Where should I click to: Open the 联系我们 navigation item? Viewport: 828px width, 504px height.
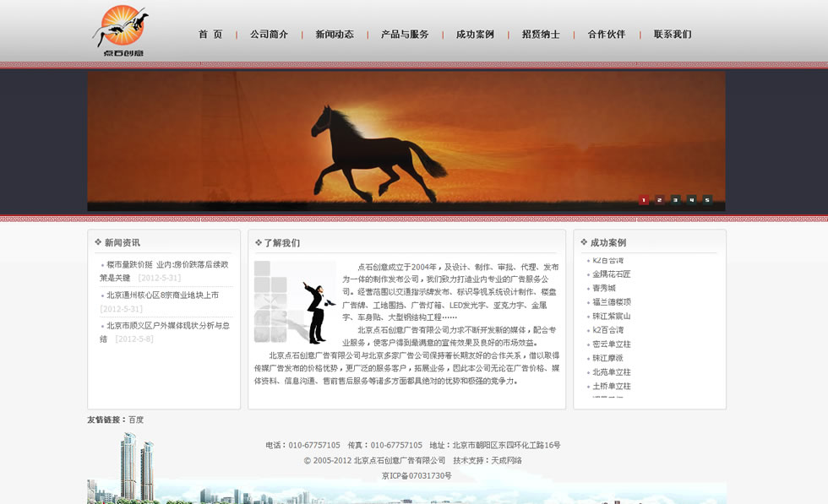click(x=673, y=35)
